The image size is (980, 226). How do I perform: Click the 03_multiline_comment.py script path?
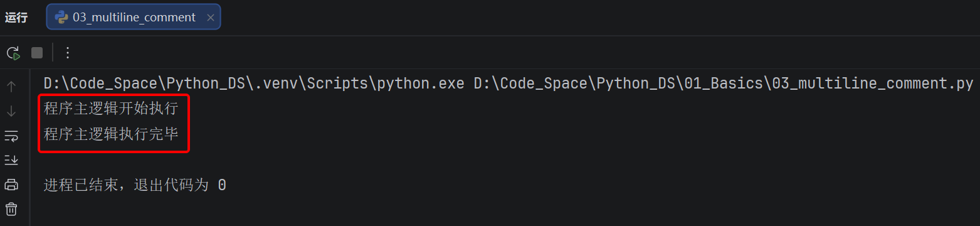[x=723, y=83]
